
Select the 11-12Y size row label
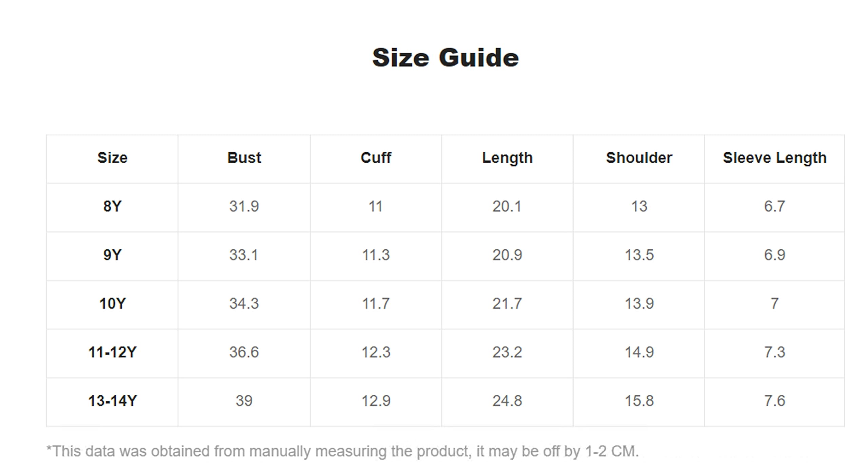point(112,352)
